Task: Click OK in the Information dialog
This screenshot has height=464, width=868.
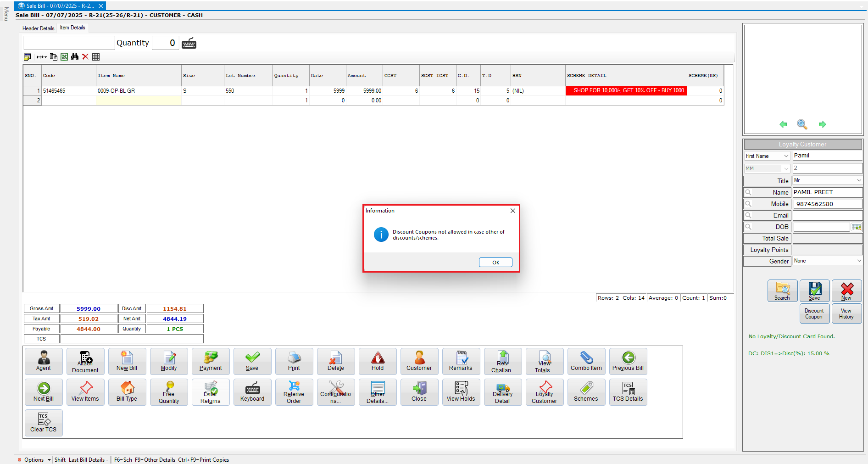Action: (495, 263)
